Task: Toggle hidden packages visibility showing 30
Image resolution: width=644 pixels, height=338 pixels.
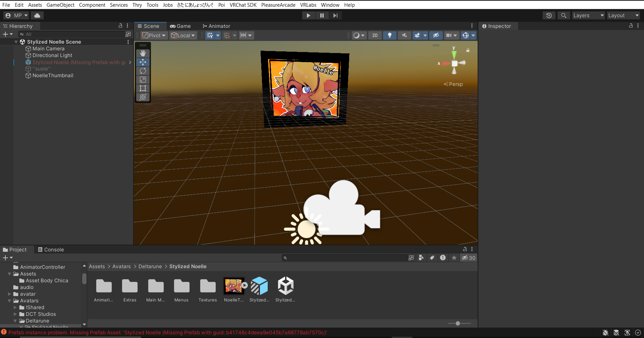Action: [469, 258]
